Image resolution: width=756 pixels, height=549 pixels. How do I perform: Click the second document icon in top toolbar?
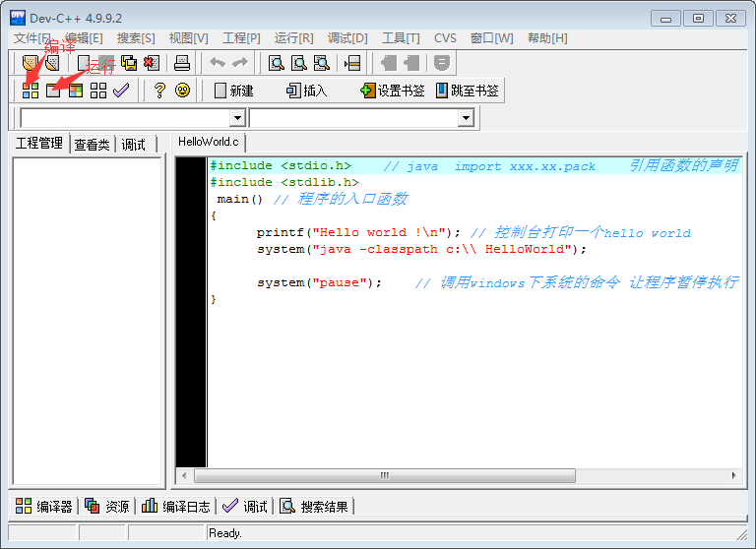[x=52, y=63]
